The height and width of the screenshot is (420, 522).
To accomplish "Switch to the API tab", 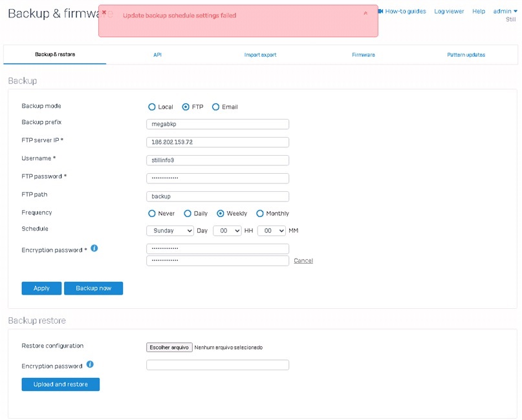I will tap(157, 55).
